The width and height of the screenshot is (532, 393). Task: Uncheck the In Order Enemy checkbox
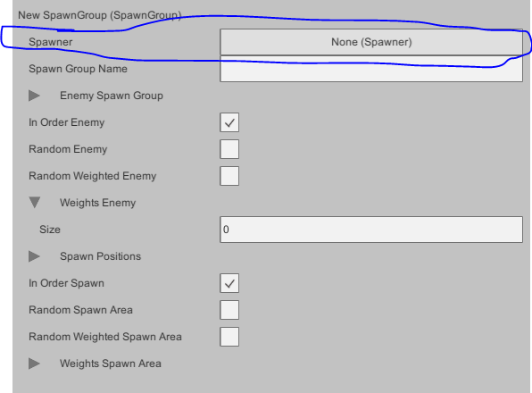[x=229, y=122]
